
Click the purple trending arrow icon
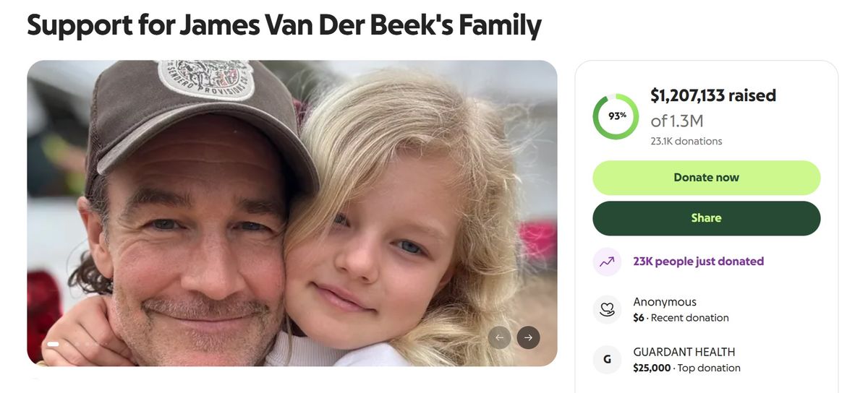point(607,262)
